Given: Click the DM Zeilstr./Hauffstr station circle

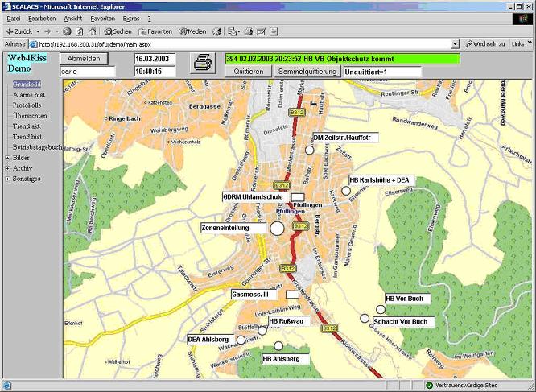Looking at the screenshot, I should (x=309, y=150).
